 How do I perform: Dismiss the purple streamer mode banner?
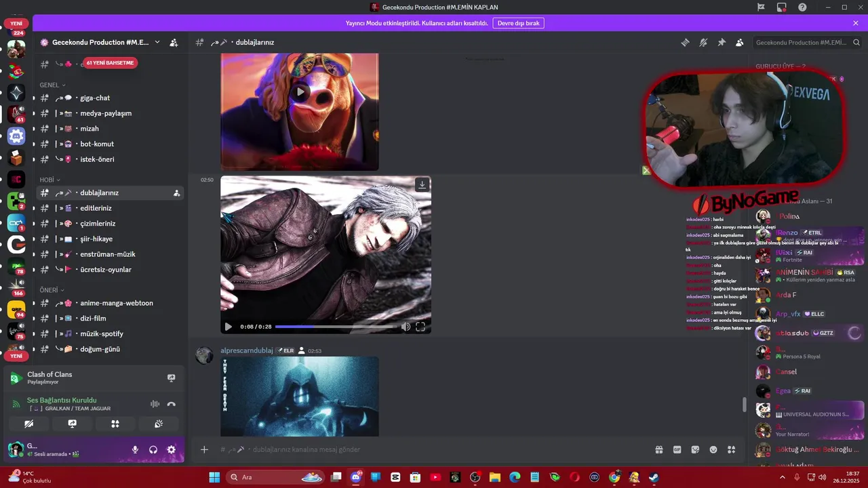[x=856, y=23]
